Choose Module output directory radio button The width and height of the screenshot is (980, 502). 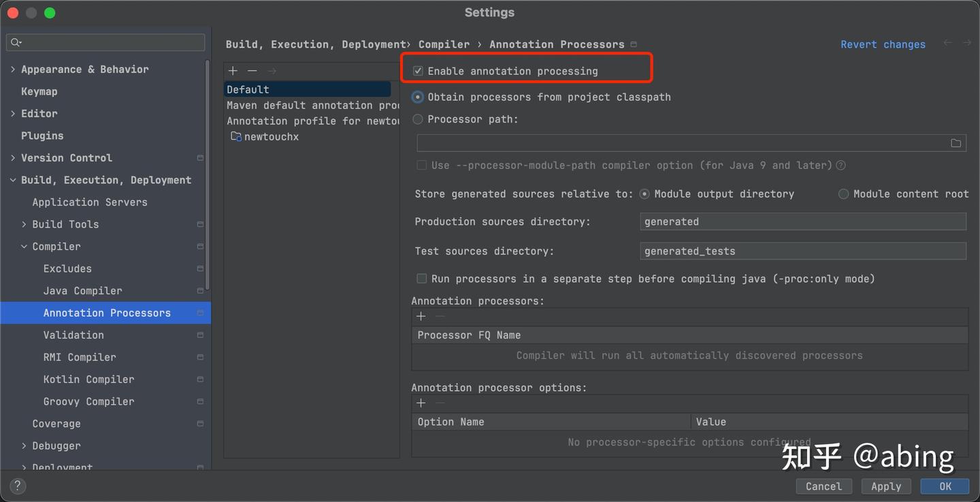pos(644,194)
